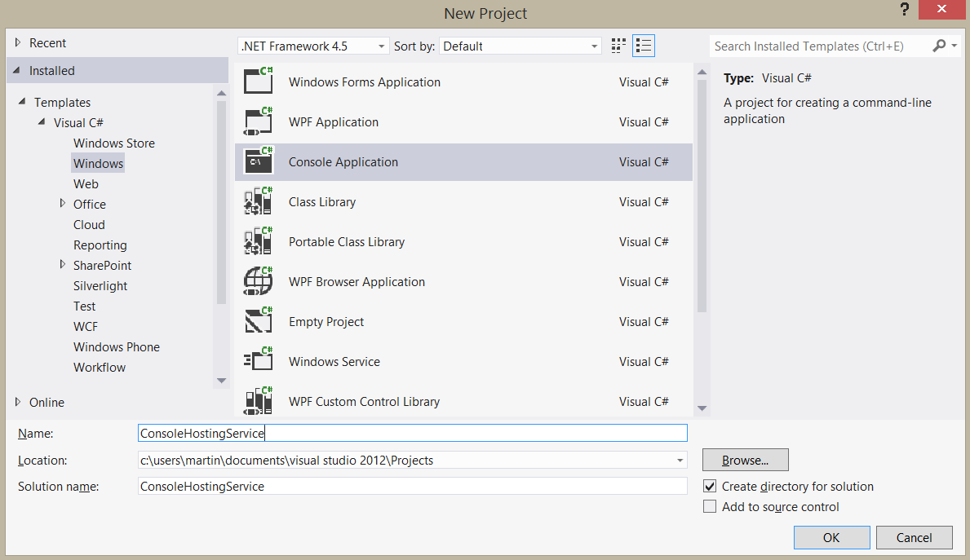This screenshot has height=560, width=970.
Task: Select the Class Library template name
Action: click(322, 202)
